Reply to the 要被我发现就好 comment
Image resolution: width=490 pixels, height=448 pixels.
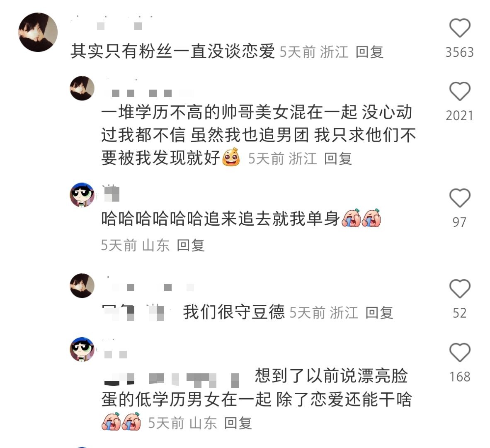[x=338, y=158]
